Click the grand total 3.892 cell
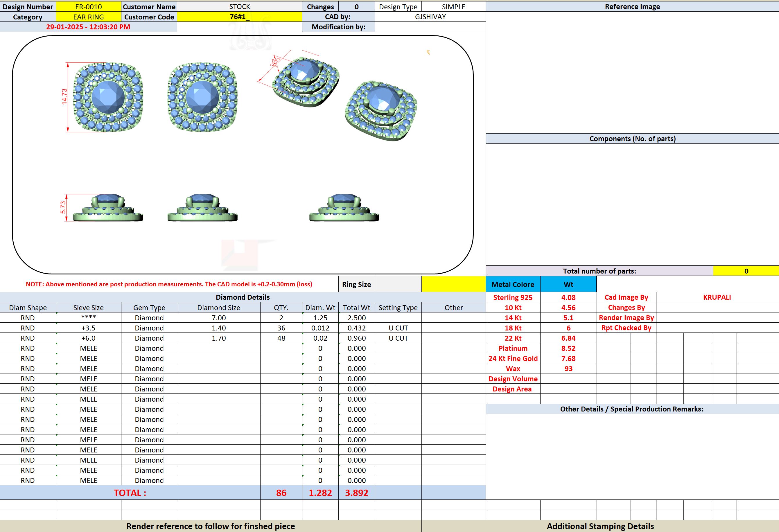The height and width of the screenshot is (532, 779). click(x=356, y=493)
